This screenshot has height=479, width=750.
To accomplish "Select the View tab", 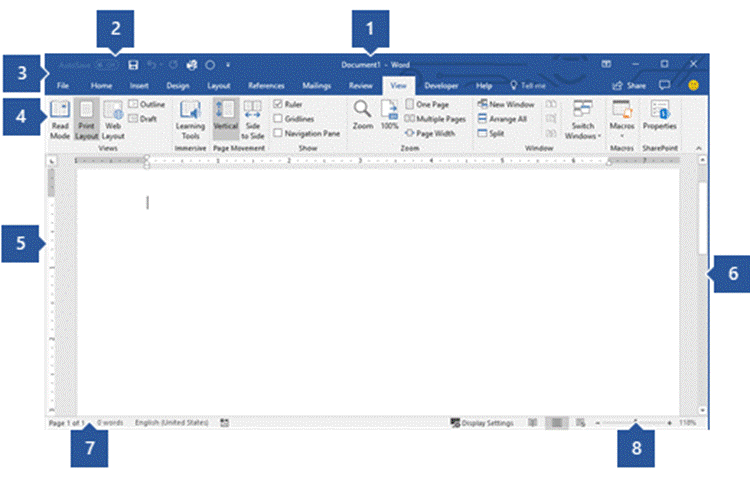I will tap(398, 86).
